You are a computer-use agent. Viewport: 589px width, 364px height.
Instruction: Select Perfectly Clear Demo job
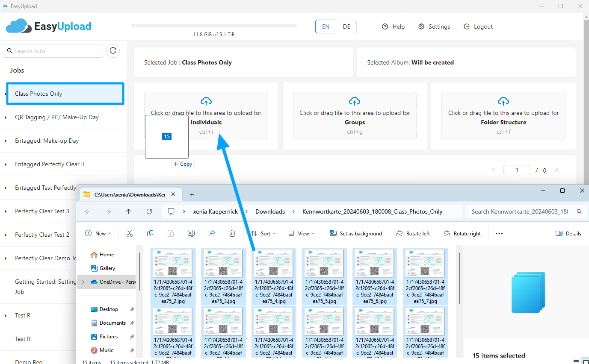click(45, 258)
